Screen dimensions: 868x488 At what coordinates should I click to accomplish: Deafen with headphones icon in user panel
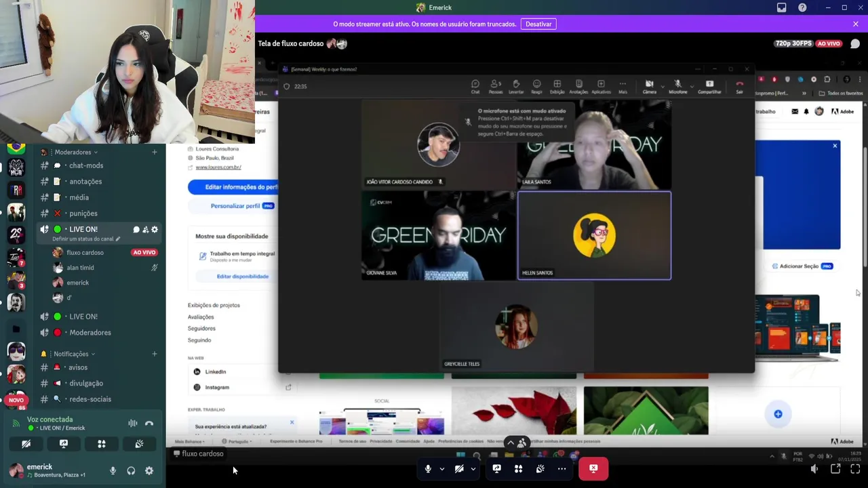point(131,471)
